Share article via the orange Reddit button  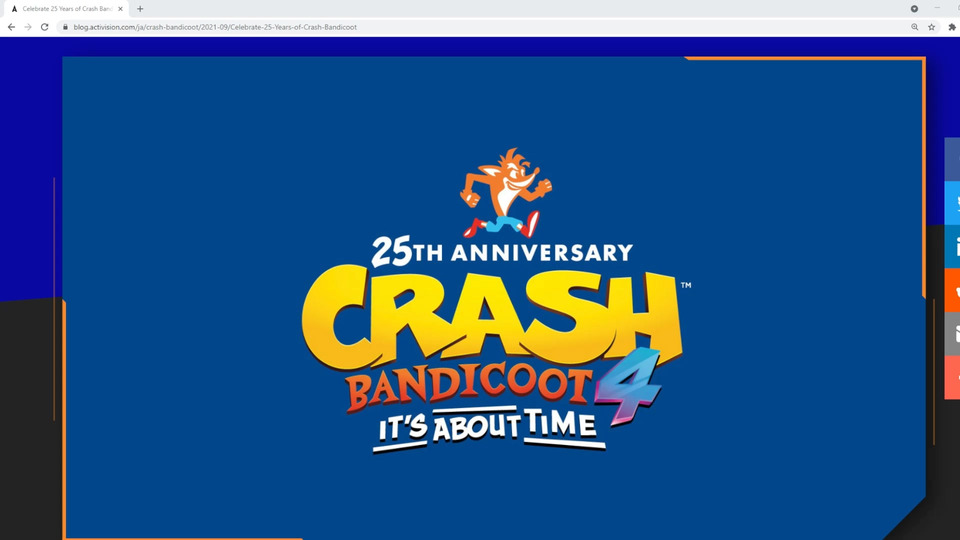[x=952, y=290]
